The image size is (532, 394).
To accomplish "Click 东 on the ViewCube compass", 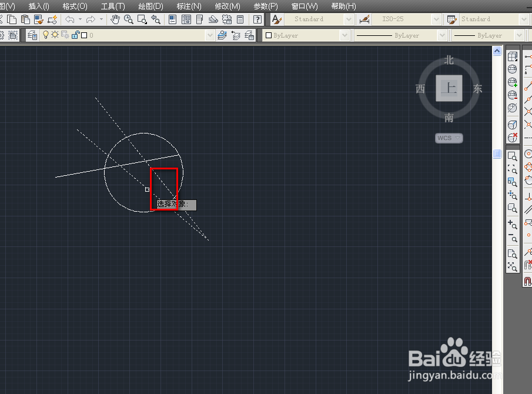I will click(478, 89).
